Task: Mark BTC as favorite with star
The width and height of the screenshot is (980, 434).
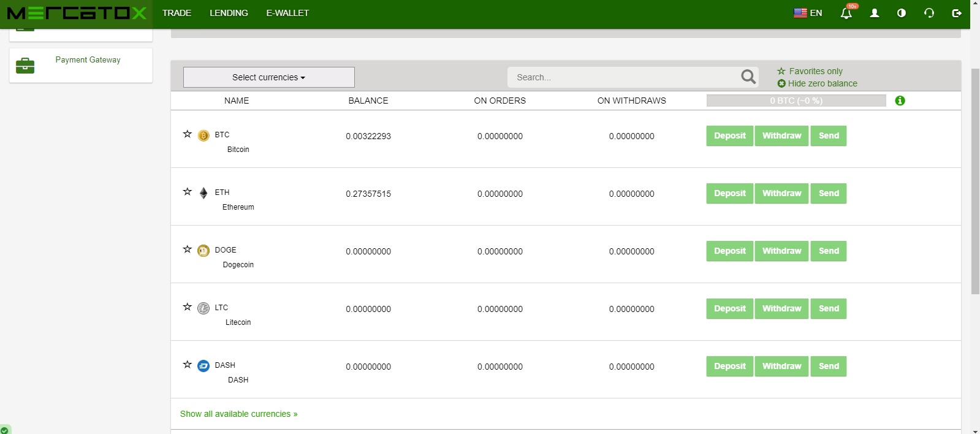Action: 188,134
